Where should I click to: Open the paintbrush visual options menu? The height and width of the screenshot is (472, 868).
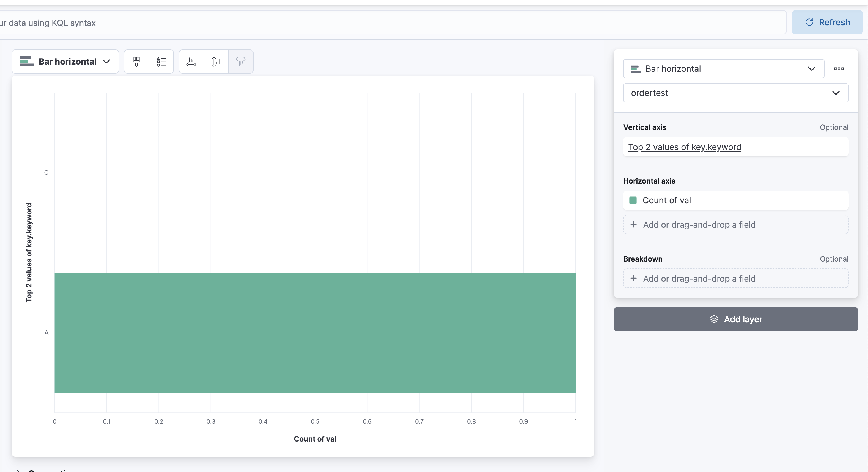pos(136,62)
